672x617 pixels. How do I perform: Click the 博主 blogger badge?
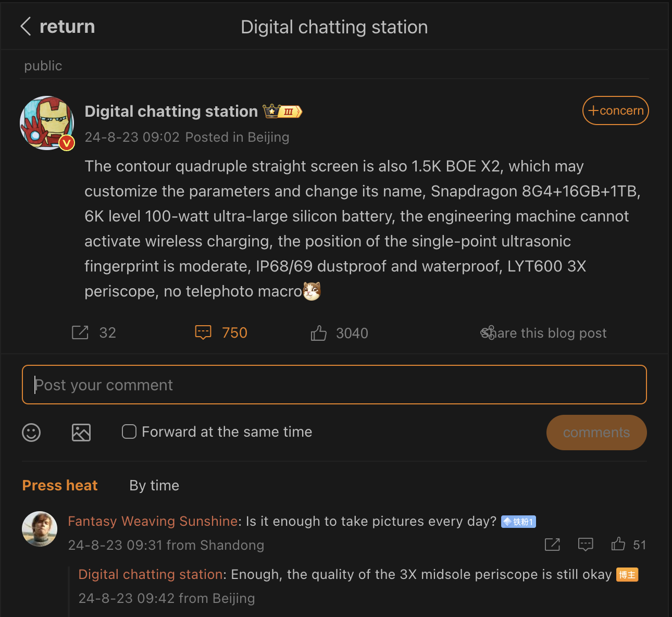point(627,574)
